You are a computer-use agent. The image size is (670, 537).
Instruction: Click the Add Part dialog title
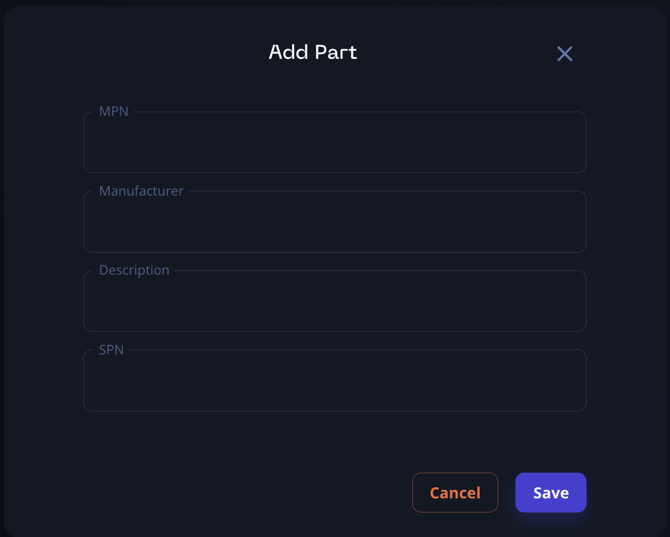(313, 52)
